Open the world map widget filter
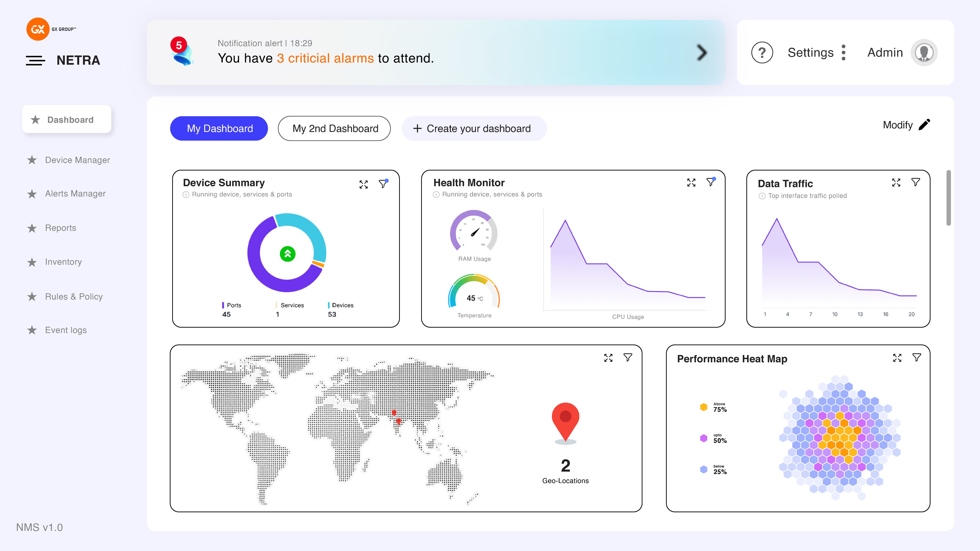Viewport: 980px width, 551px height. (x=628, y=357)
